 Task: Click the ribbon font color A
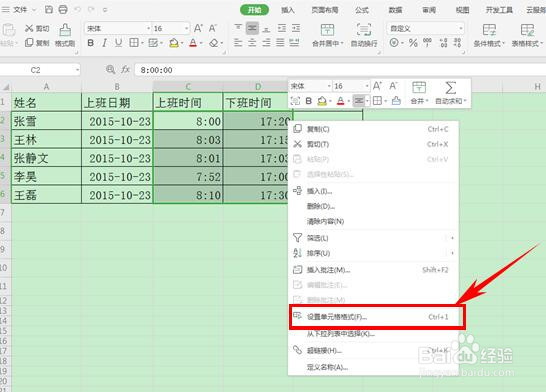click(193, 43)
